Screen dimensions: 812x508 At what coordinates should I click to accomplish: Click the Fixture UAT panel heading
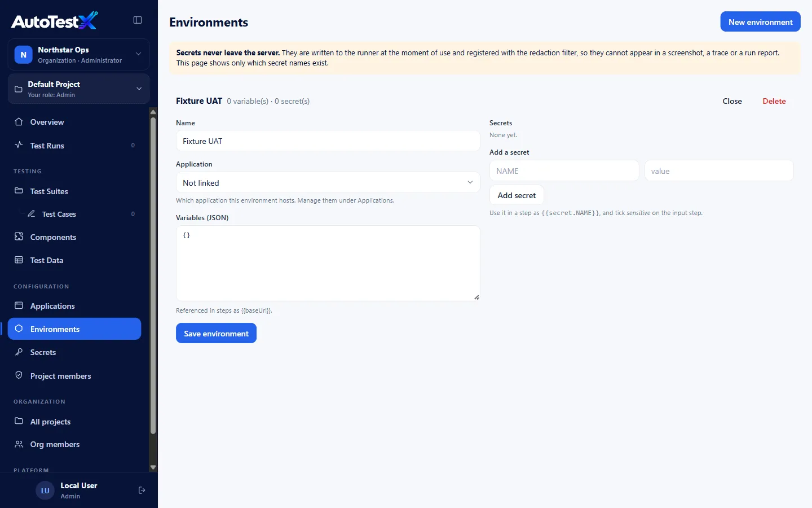click(199, 101)
